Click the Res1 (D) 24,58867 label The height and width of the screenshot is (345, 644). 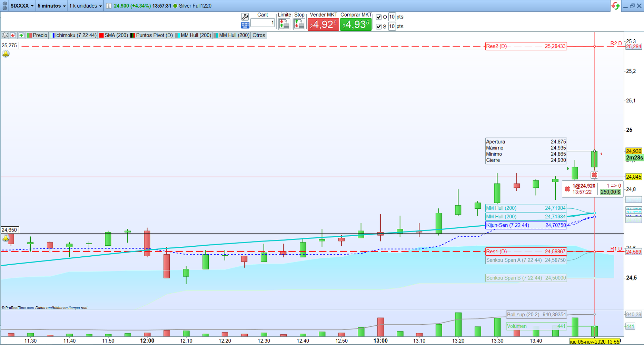pyautogui.click(x=526, y=252)
